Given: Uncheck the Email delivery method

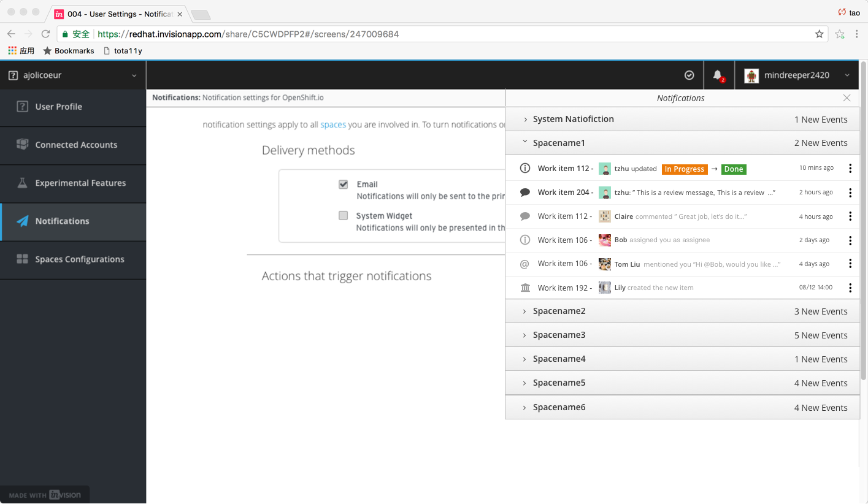Looking at the screenshot, I should (x=344, y=184).
